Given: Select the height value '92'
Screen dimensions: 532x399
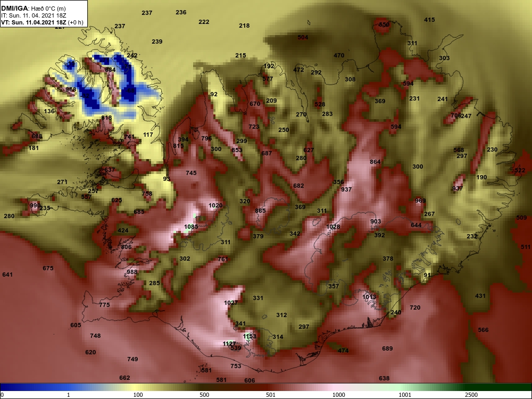Looking at the screenshot, I should [214, 94].
